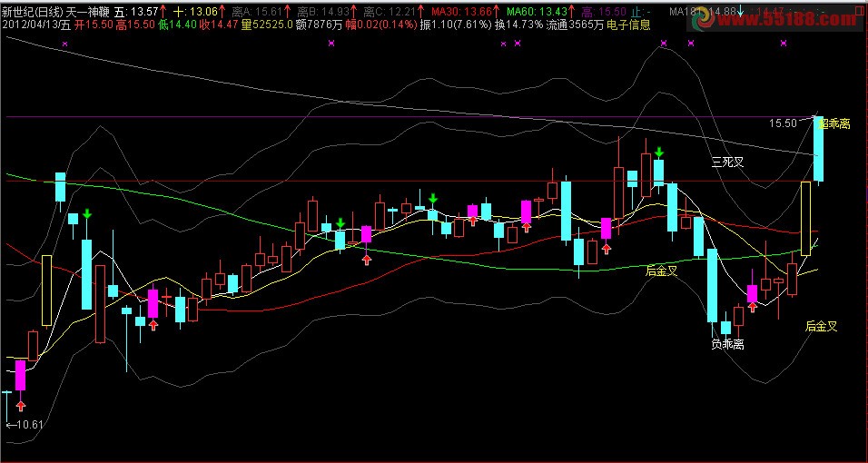Select the 收14.47 close price
Screen dimensions: 868x463
[219, 25]
